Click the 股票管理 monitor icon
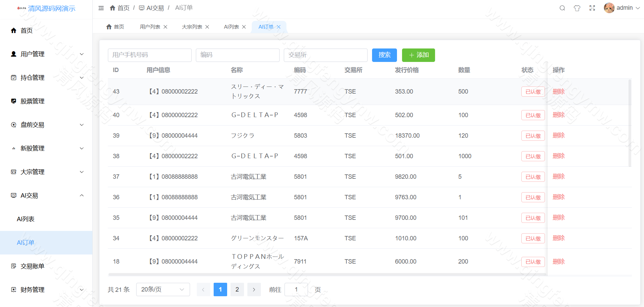The width and height of the screenshot is (644, 307). coord(13,101)
